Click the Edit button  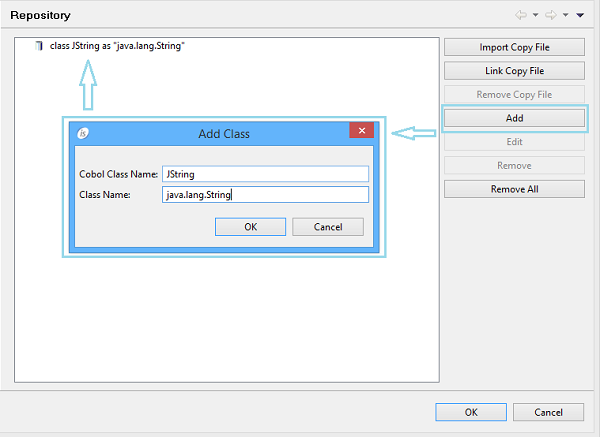pos(514,142)
